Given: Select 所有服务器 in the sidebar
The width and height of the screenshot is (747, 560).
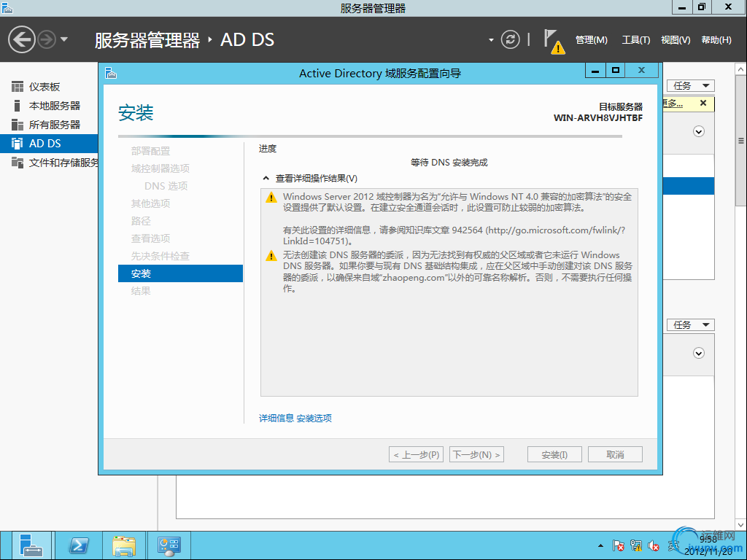Looking at the screenshot, I should [54, 125].
